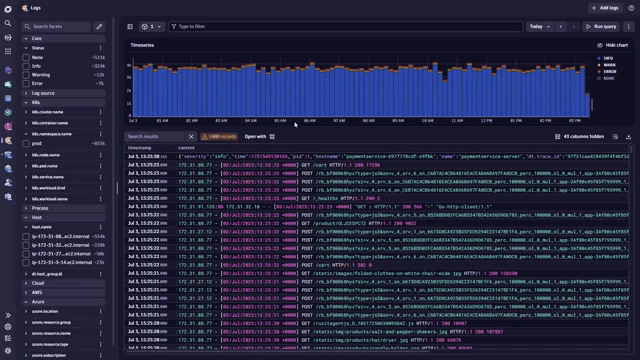
Task: Open the apps grid launcher icon
Action: coord(8,51)
